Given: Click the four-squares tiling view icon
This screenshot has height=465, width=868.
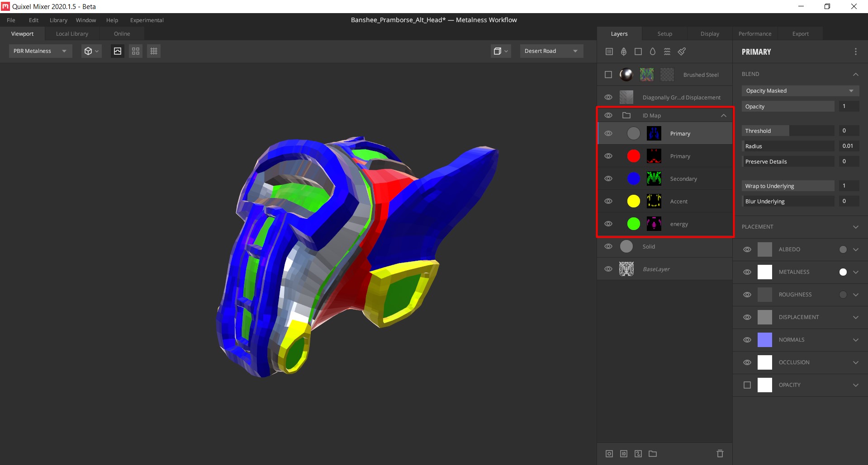Looking at the screenshot, I should [x=136, y=51].
